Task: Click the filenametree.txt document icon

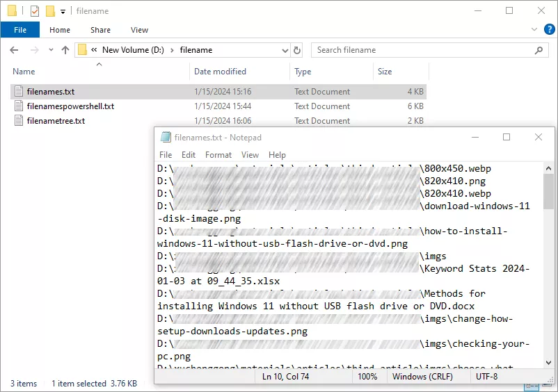Action: click(19, 121)
